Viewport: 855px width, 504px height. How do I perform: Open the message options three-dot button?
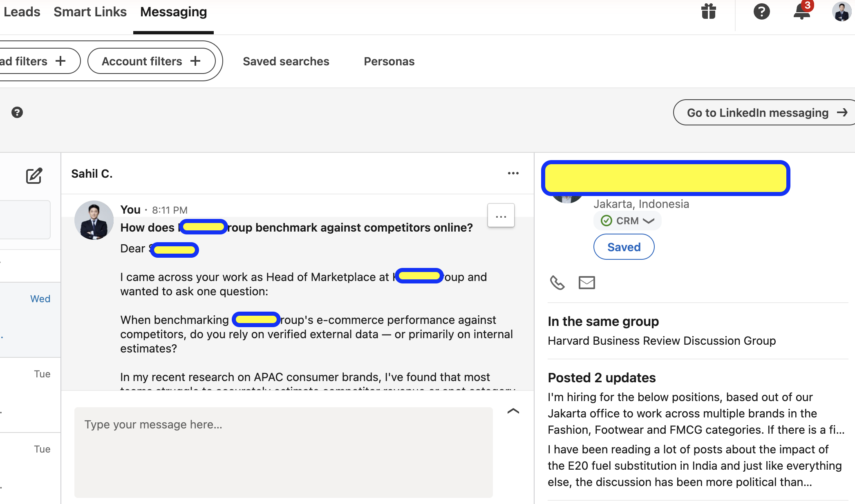[x=501, y=216]
